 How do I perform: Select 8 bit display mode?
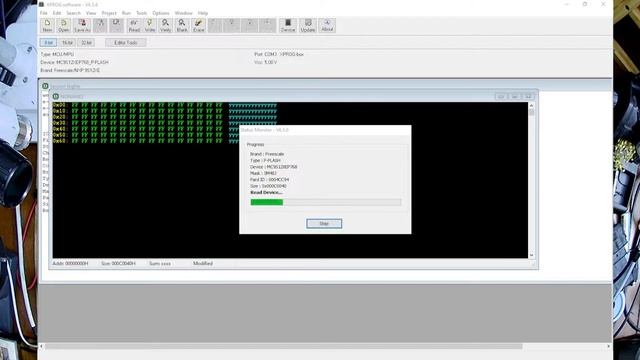coord(48,42)
